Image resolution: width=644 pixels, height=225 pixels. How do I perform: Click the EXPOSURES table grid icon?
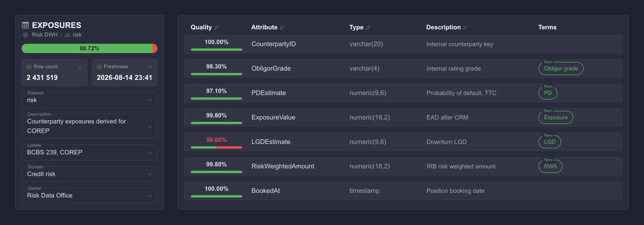point(25,25)
